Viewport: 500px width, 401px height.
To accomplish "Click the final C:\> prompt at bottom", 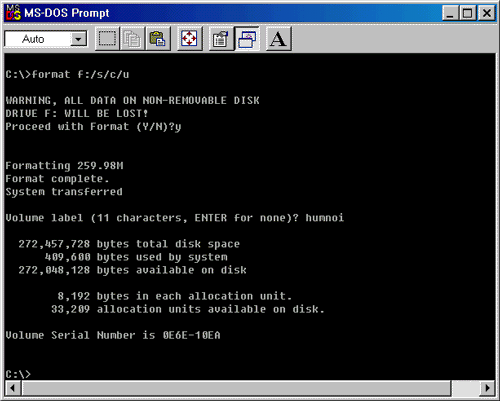I will point(18,374).
